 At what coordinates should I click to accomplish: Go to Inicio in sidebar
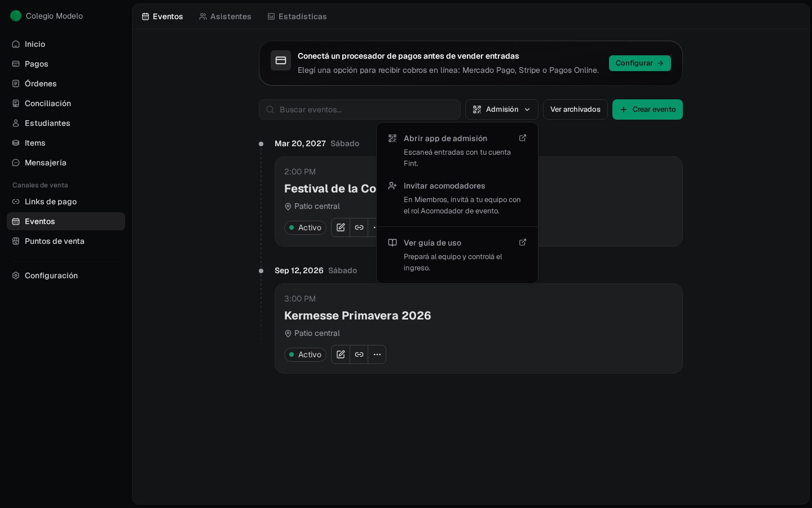tap(66, 44)
